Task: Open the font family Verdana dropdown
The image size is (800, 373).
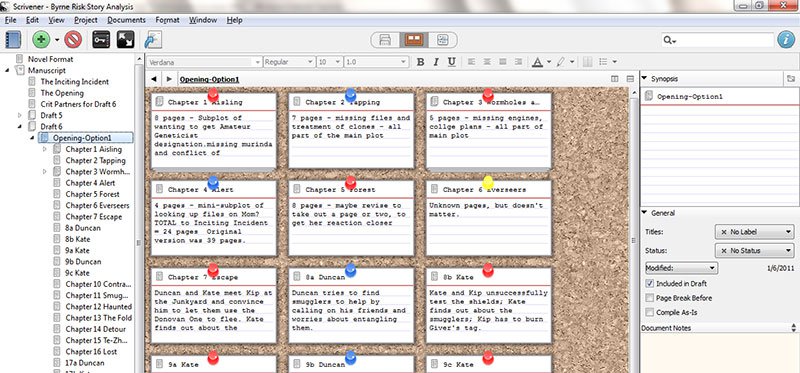Action: [204, 62]
